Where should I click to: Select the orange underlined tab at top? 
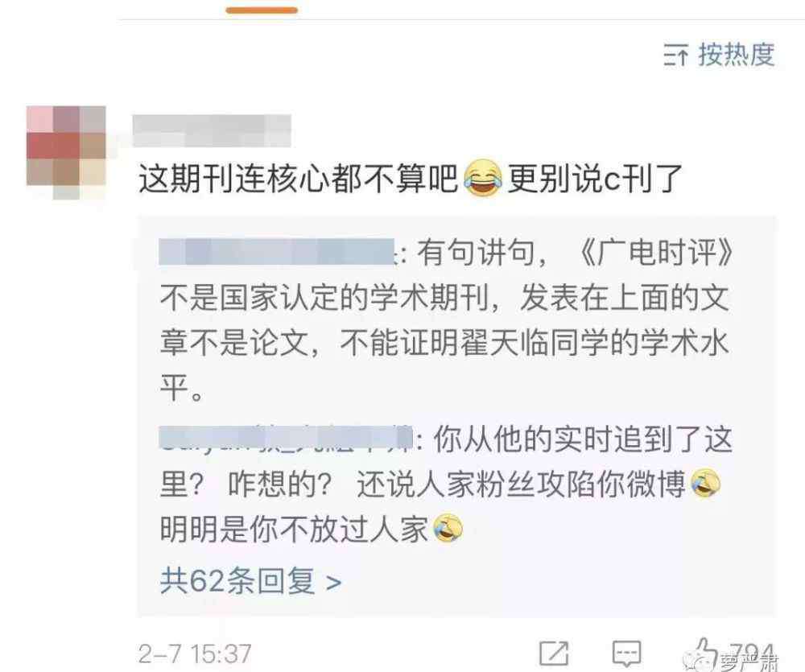point(262,10)
